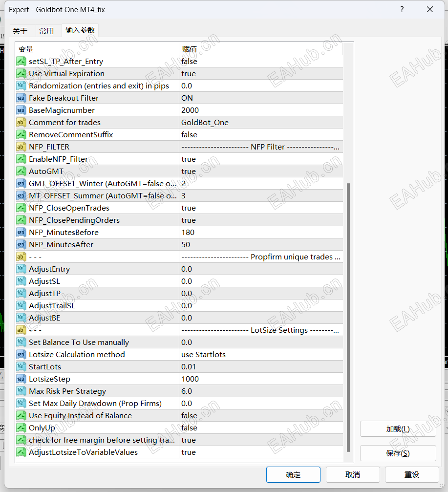Click the Comment for trades row icon
This screenshot has width=448, height=492.
click(21, 122)
